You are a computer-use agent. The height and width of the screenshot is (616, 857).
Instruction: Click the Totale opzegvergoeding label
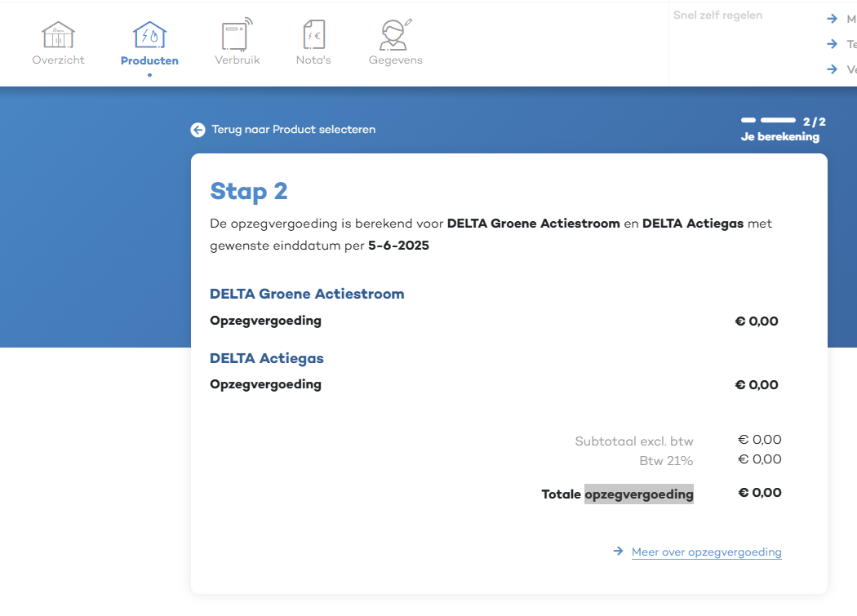click(618, 494)
